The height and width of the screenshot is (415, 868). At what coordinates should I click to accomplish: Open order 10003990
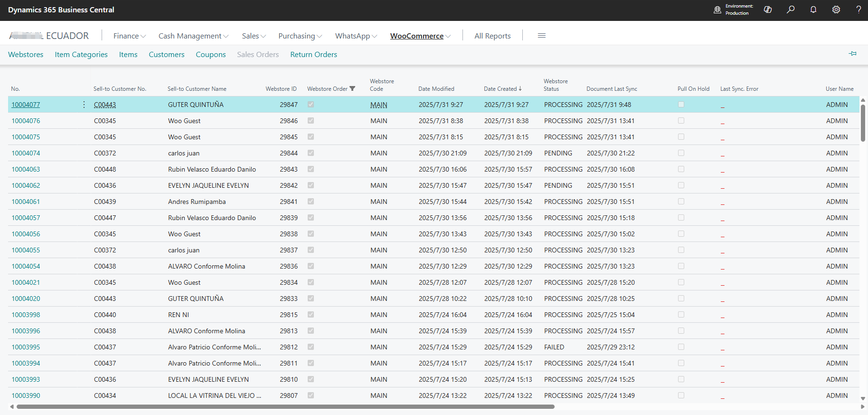click(x=26, y=396)
